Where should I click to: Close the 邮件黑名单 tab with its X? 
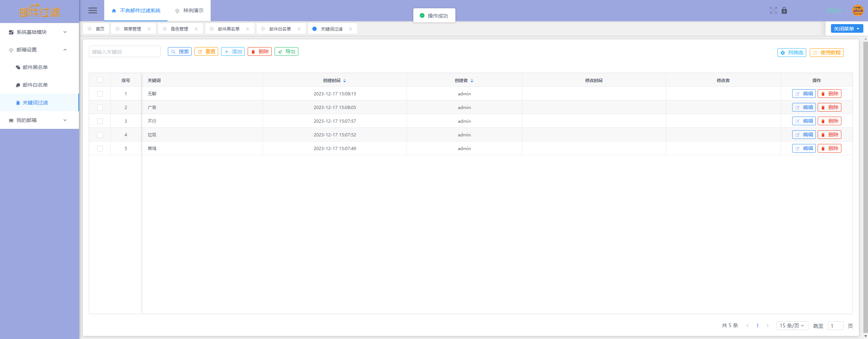click(248, 29)
